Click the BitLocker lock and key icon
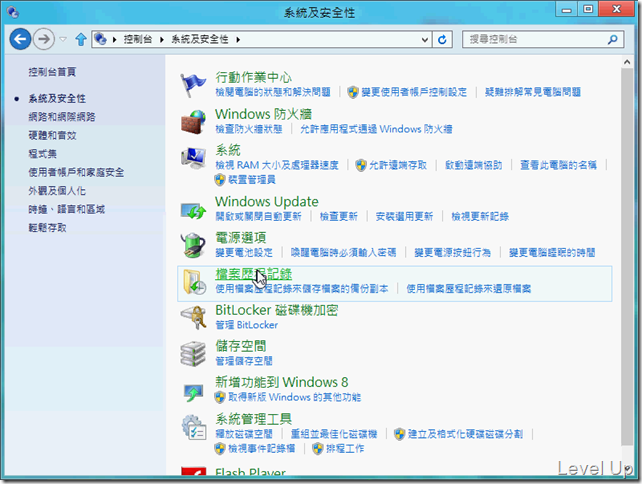 pos(193,317)
